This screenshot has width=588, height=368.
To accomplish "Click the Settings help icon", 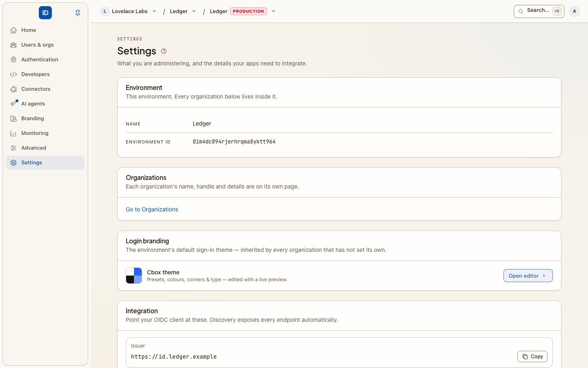I will coord(164,51).
